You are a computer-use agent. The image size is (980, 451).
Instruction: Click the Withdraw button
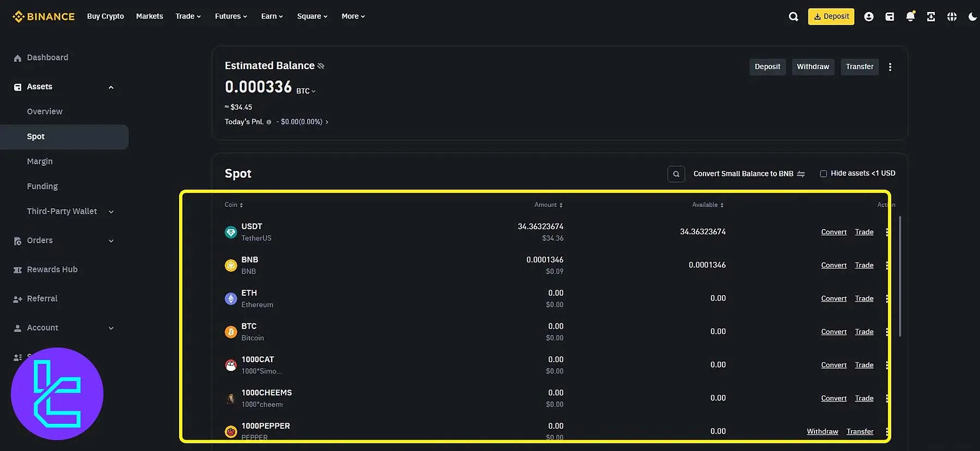pos(812,66)
